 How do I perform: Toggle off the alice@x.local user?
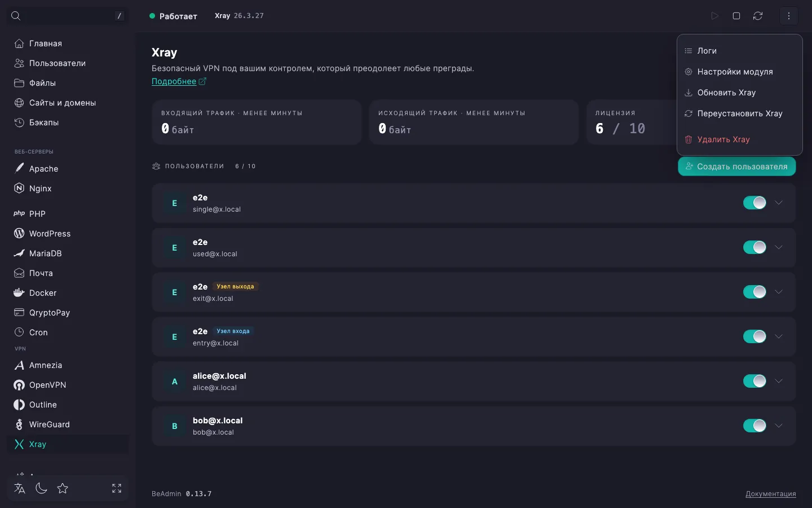pyautogui.click(x=754, y=381)
